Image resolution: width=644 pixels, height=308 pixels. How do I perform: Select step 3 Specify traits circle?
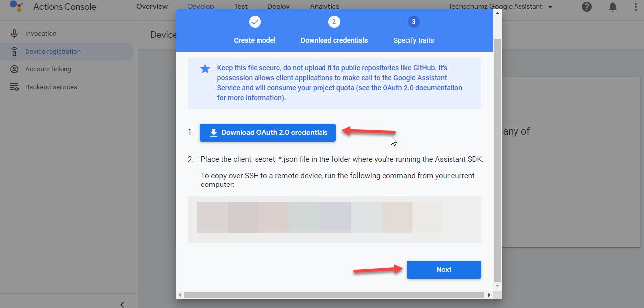coord(413,21)
